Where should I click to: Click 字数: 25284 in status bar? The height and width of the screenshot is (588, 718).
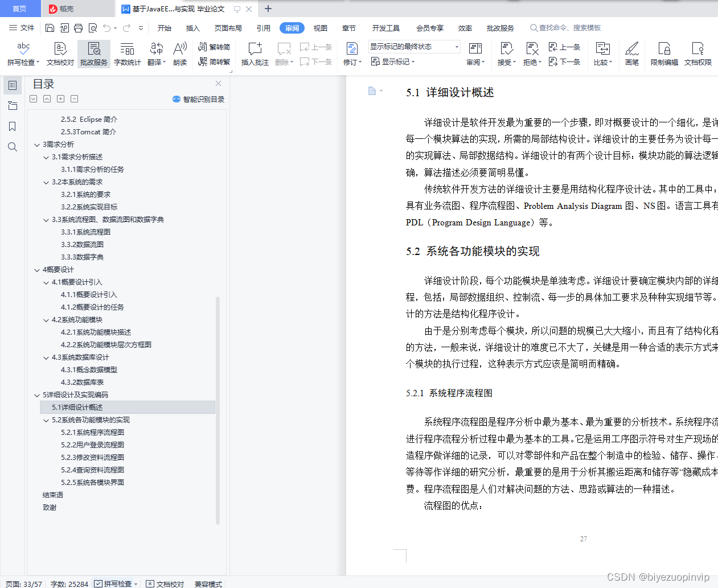tap(69, 583)
